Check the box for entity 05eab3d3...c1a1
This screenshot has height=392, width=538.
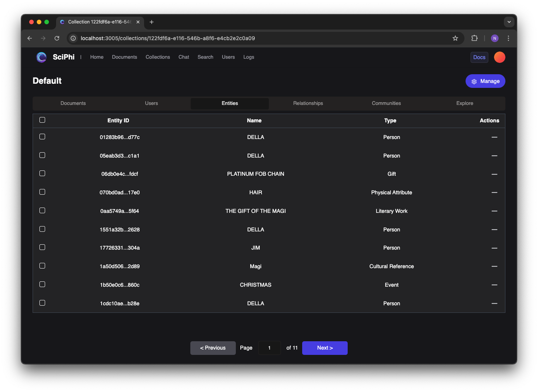42,155
